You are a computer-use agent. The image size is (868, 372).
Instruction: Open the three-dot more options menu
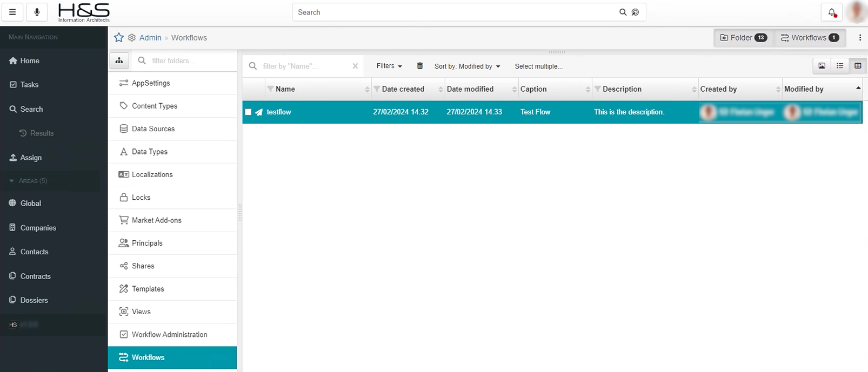(860, 38)
